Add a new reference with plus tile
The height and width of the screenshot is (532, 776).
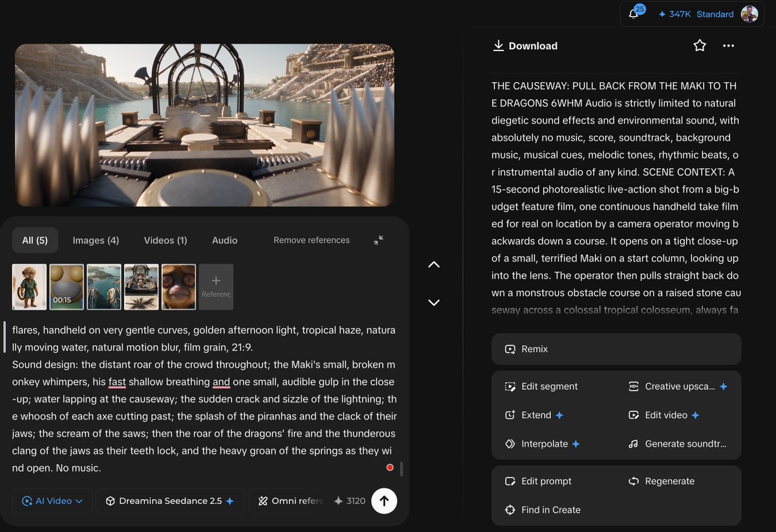point(216,287)
